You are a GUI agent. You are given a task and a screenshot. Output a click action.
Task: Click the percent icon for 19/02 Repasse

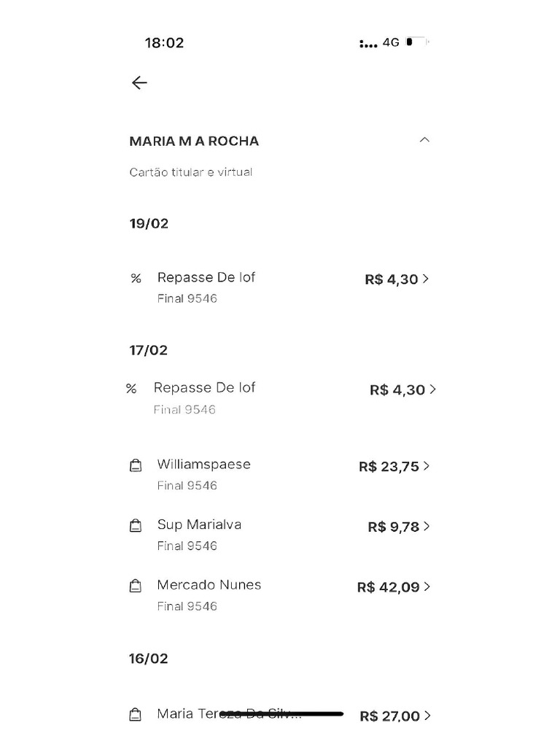pos(136,279)
